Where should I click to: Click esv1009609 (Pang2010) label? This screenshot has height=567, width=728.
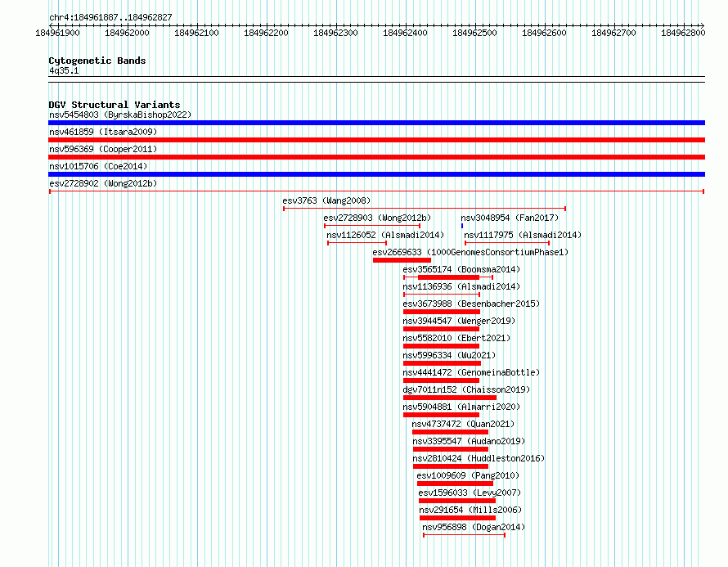point(468,475)
